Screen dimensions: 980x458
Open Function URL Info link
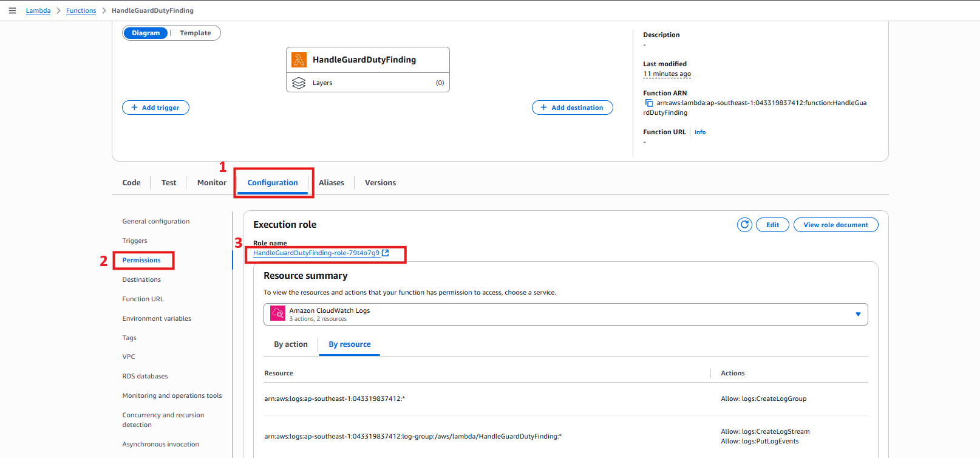coord(700,132)
